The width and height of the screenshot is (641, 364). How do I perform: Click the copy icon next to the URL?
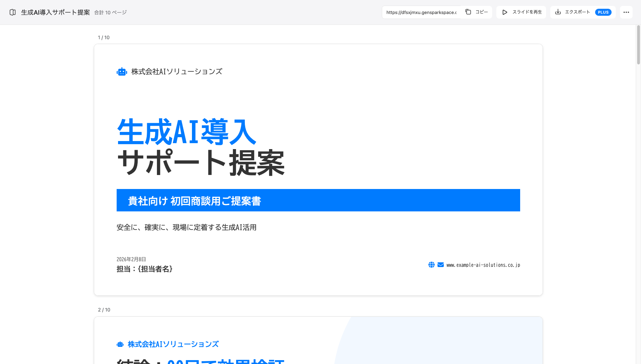(x=468, y=12)
